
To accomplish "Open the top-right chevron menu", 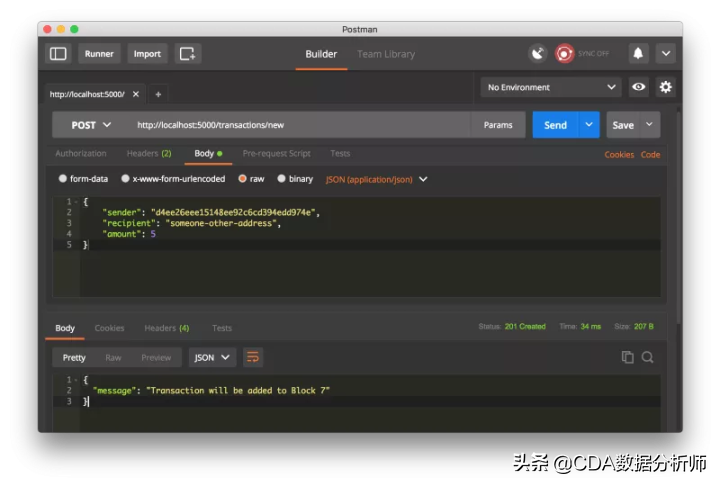I will point(665,54).
